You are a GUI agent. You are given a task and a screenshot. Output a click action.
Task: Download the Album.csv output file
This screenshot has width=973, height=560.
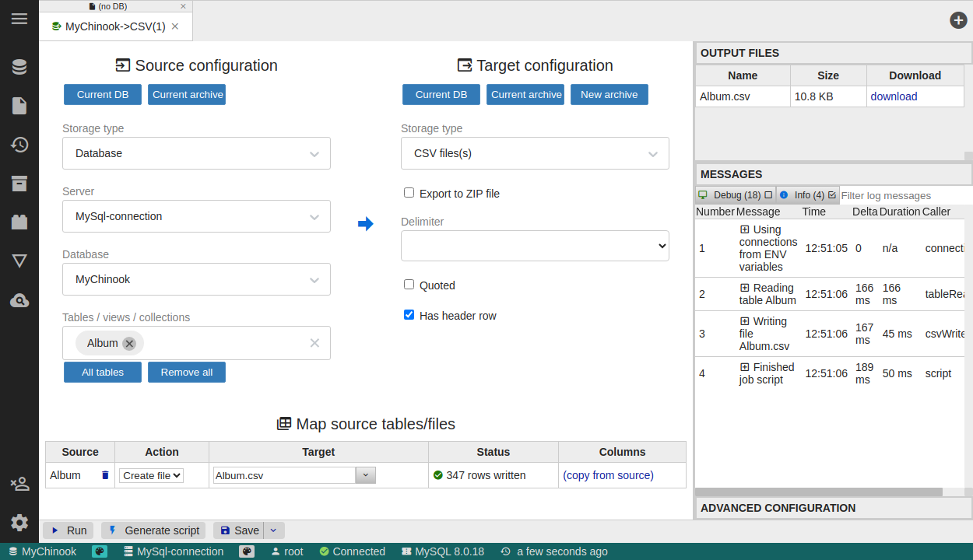894,96
